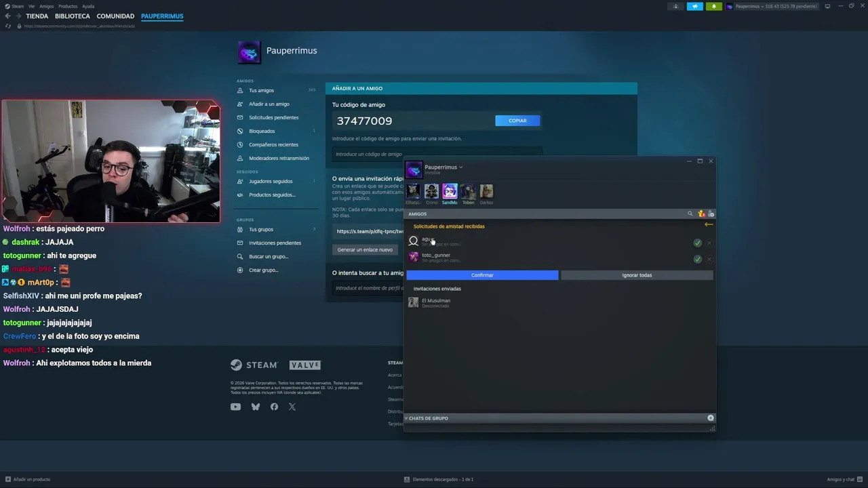Ignore the agu friend request with X
Viewport: 868px width, 488px height.
709,243
